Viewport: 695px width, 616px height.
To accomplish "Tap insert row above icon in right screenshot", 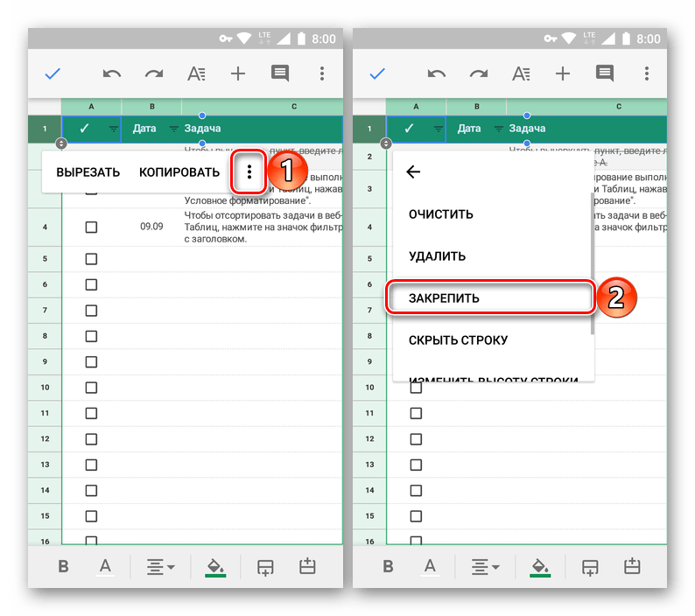I will [x=632, y=566].
